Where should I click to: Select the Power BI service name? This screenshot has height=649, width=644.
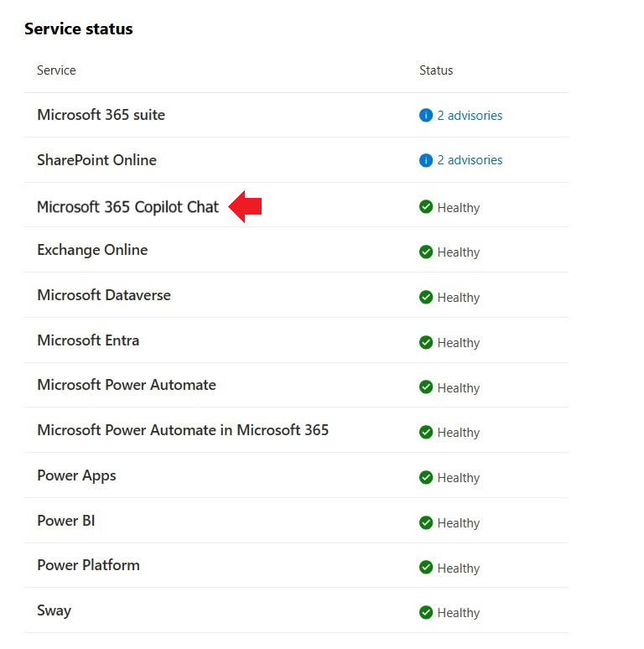tap(66, 520)
